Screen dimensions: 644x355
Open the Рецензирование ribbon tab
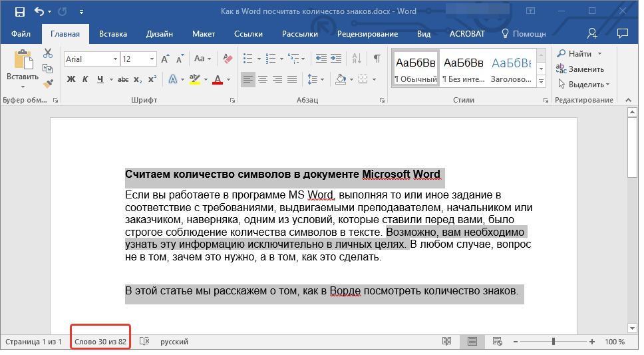[x=367, y=33]
